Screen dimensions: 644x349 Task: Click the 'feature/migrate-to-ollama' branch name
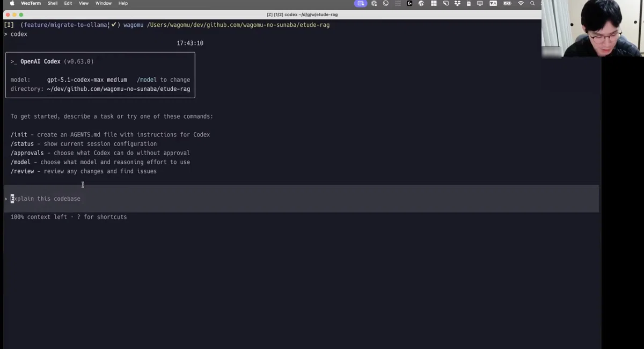coord(67,25)
